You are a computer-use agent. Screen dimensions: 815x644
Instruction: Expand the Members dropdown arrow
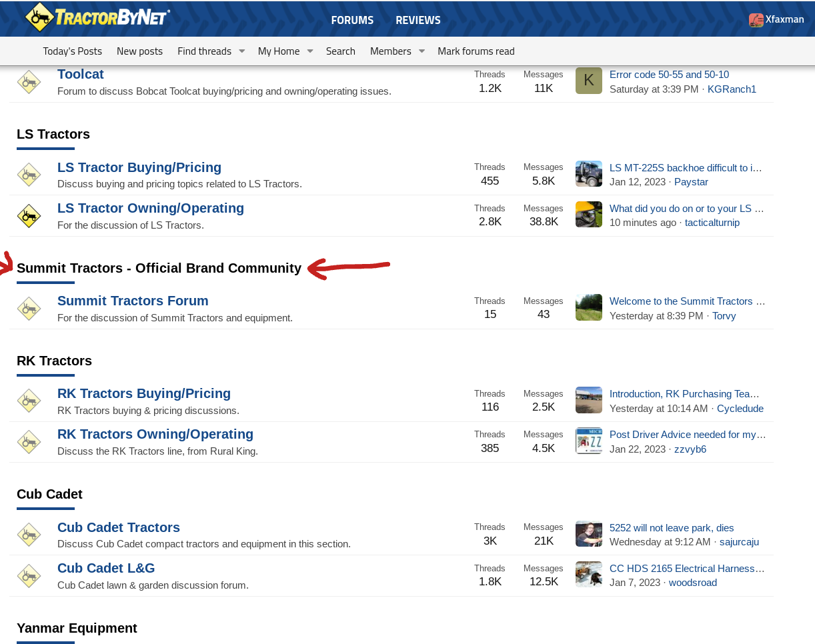coord(422,51)
